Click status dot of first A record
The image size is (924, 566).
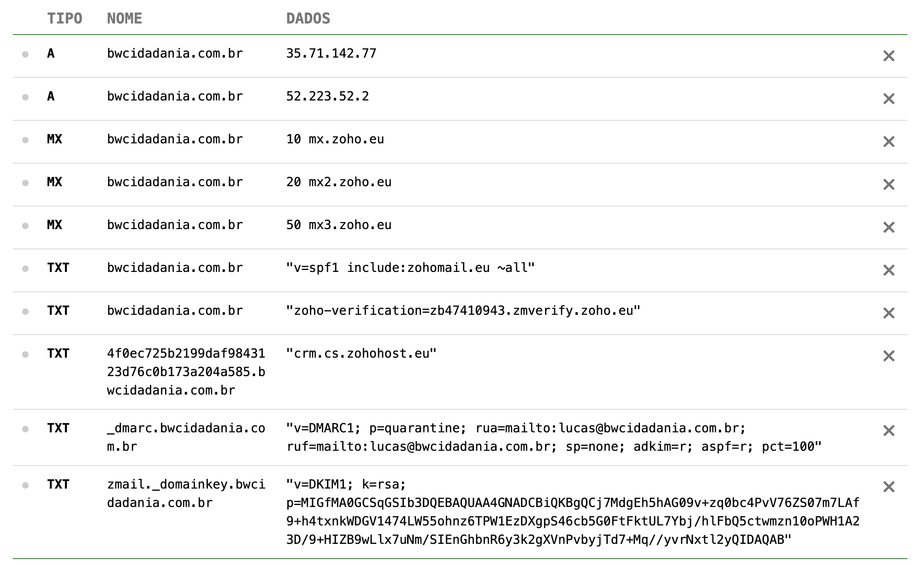25,54
